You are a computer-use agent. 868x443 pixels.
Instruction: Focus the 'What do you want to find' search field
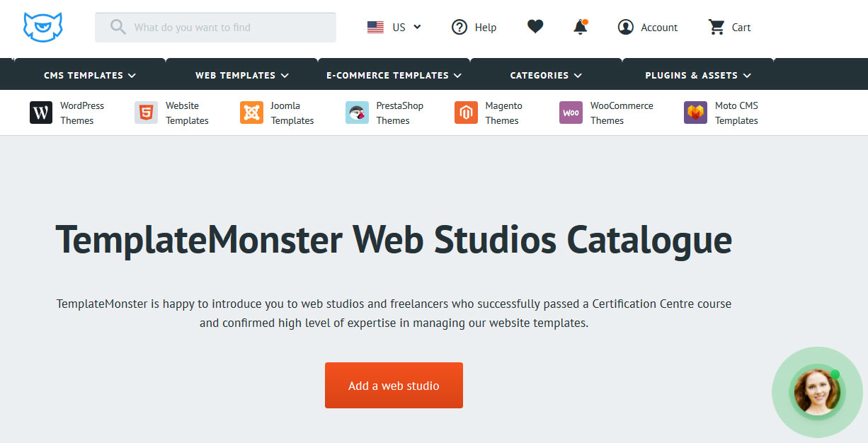pyautogui.click(x=215, y=28)
